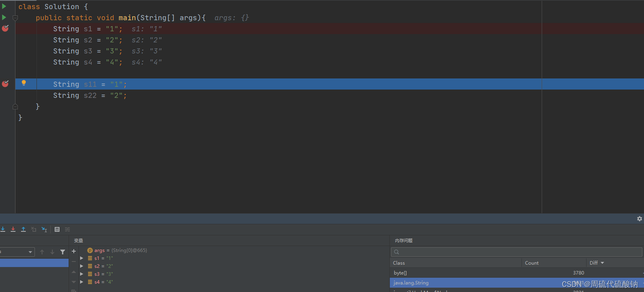Click the yellow intention lightbulb
This screenshot has width=644, height=292.
click(x=24, y=83)
